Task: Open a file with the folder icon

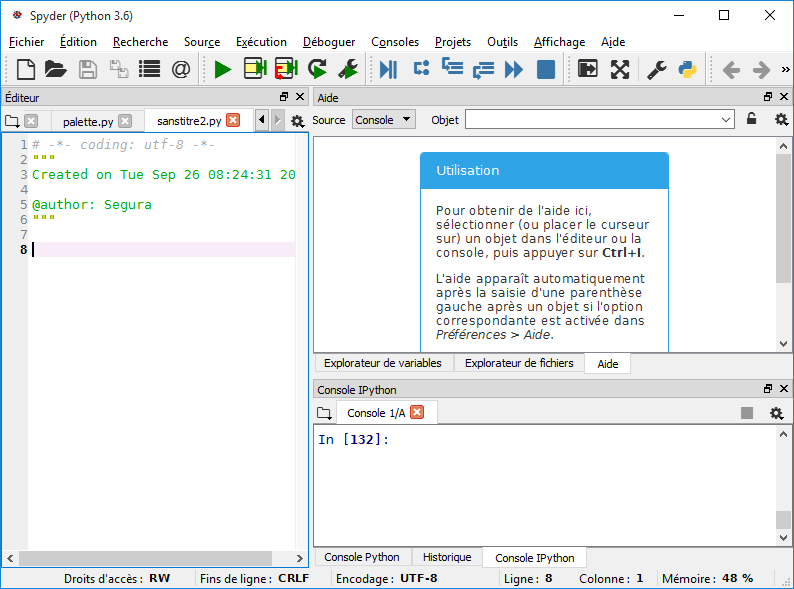Action: click(x=55, y=69)
